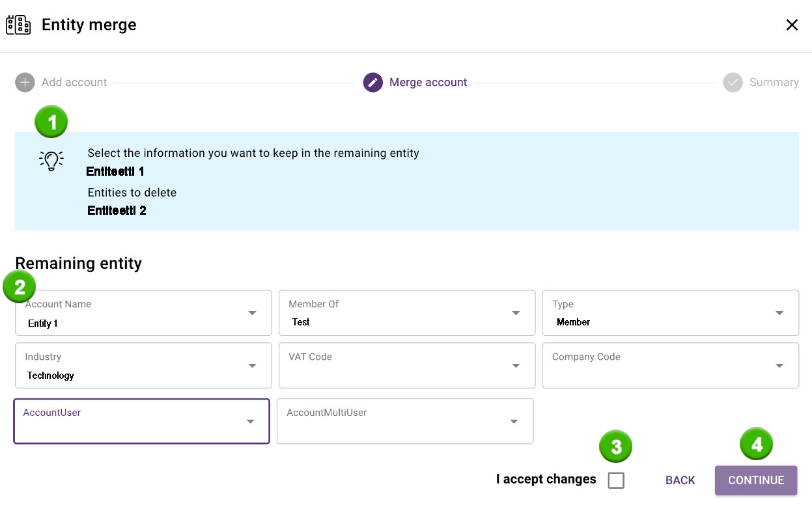Viewport: 812px width, 507px height.
Task: Click the green badge numbered 1
Action: pos(51,121)
